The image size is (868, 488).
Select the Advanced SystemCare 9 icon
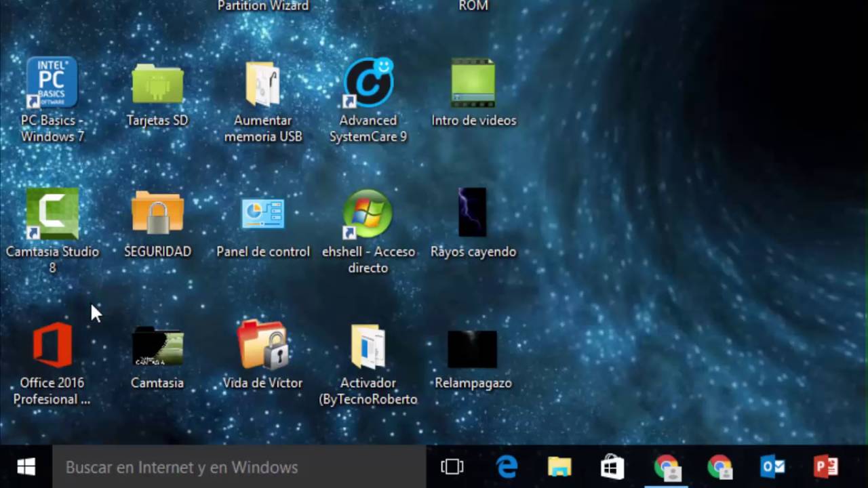pos(368,83)
